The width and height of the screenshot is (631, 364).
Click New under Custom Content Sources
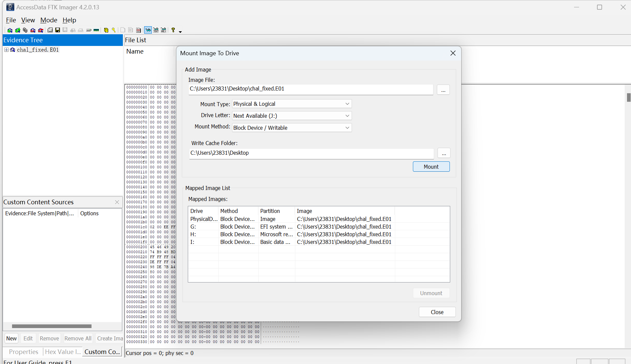(x=11, y=338)
